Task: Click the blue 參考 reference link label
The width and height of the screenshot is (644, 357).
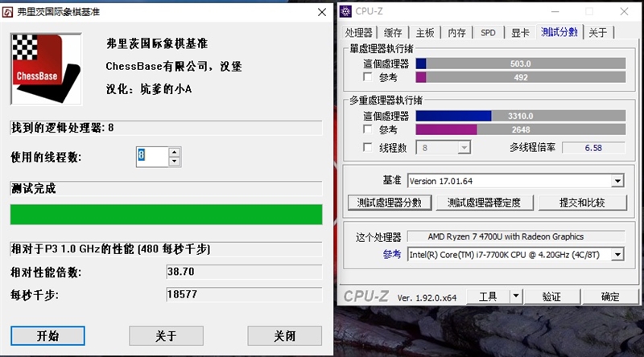Action: tap(392, 254)
